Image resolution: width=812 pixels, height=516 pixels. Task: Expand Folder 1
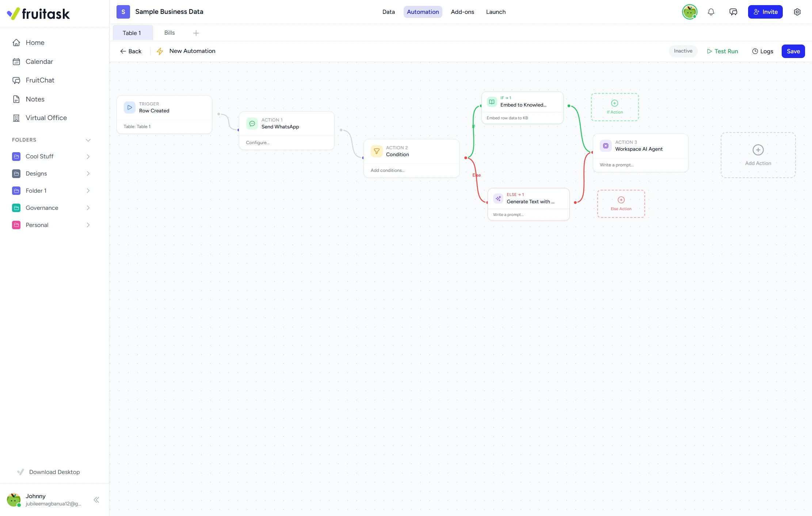pos(88,191)
